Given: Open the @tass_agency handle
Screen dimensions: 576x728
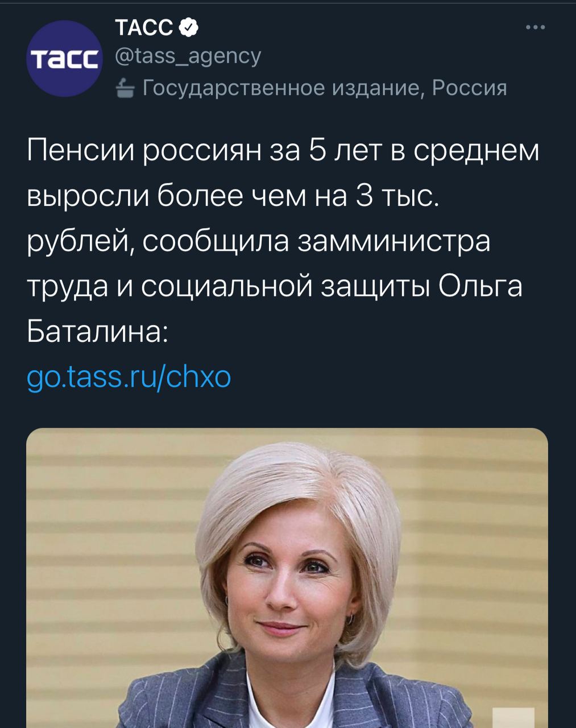Looking at the screenshot, I should 188,56.
